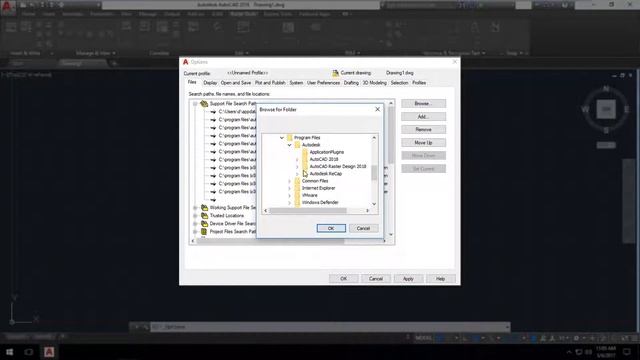Click the Add... button
This screenshot has width=640, height=360.
point(423,117)
